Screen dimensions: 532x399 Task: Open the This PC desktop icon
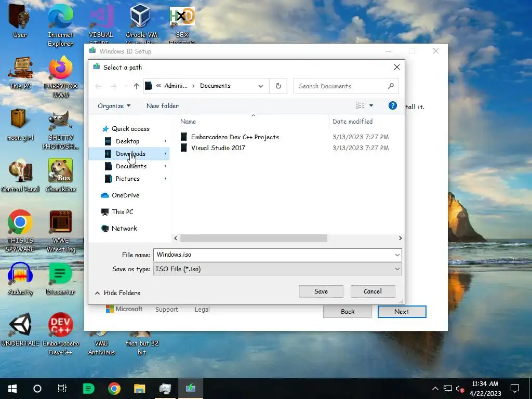[20, 72]
